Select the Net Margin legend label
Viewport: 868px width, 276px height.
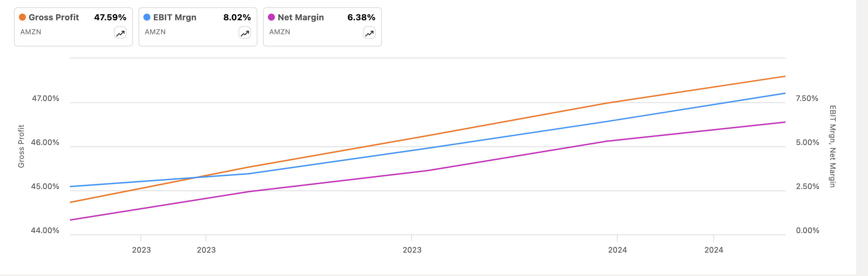pyautogui.click(x=301, y=17)
